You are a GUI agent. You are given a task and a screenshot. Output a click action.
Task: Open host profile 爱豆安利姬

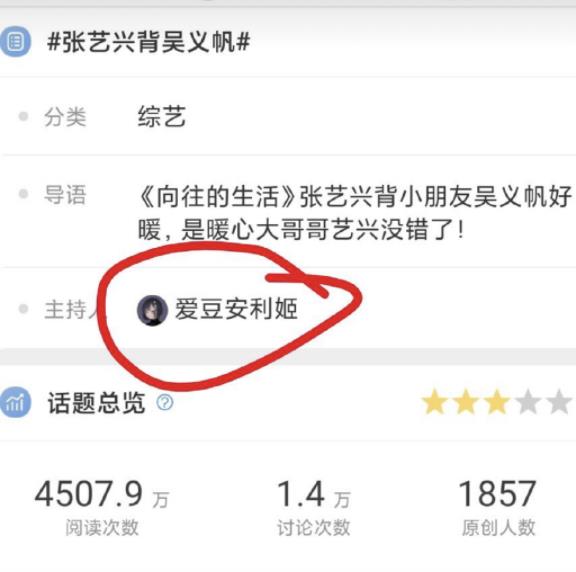[x=236, y=309]
